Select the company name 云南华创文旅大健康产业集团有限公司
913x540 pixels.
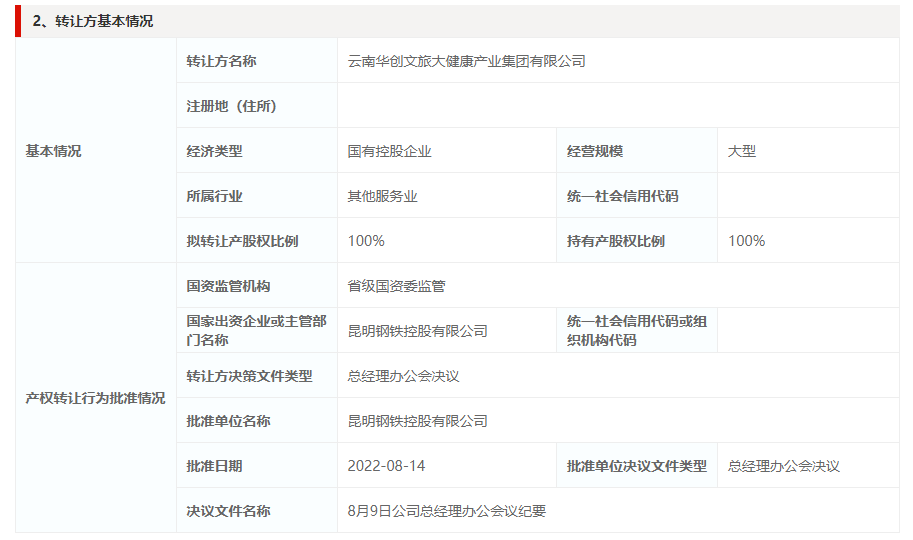(466, 61)
